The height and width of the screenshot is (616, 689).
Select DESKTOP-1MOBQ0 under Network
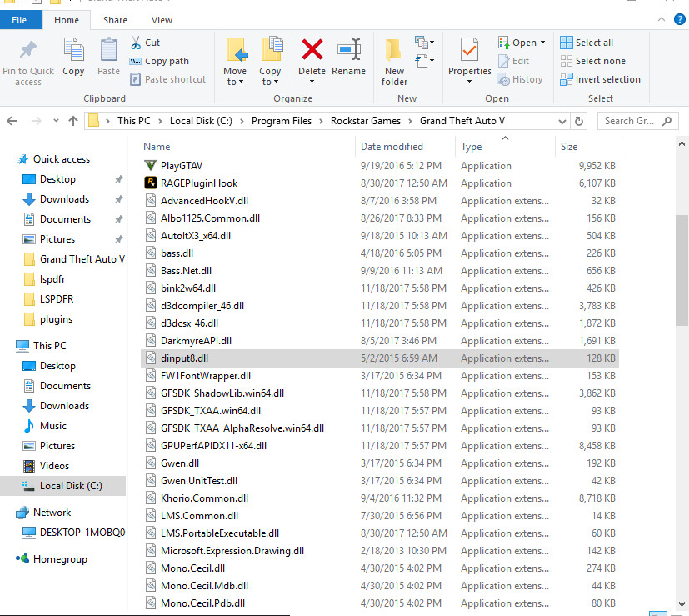click(x=74, y=533)
